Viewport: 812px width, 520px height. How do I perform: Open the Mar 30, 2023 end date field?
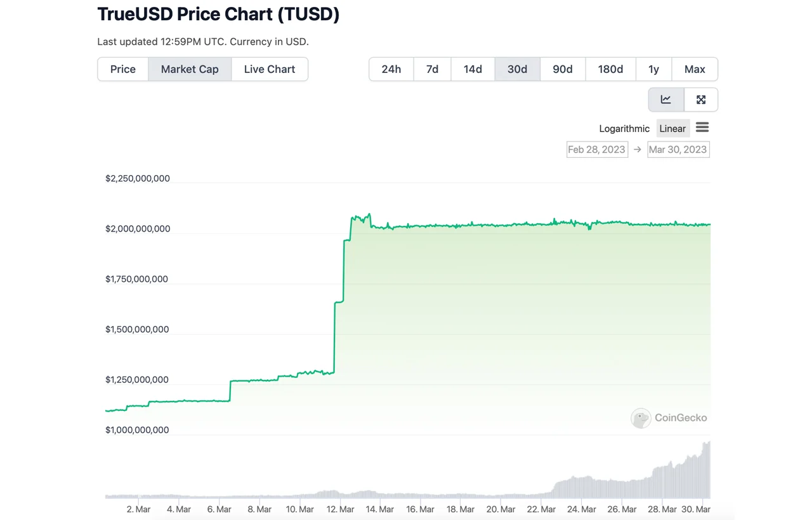(678, 150)
